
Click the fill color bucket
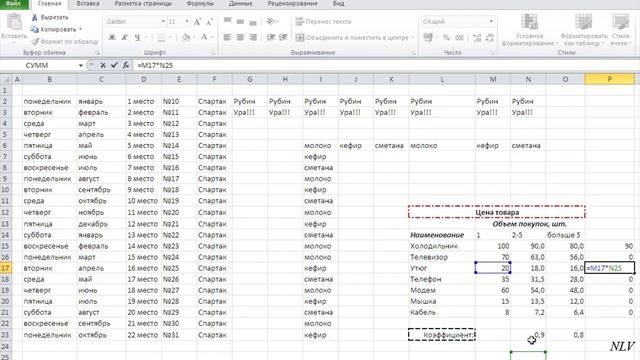coord(186,38)
